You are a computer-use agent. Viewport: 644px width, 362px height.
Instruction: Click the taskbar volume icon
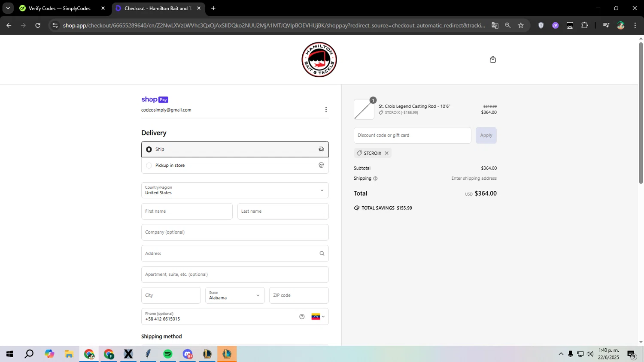[590, 354]
